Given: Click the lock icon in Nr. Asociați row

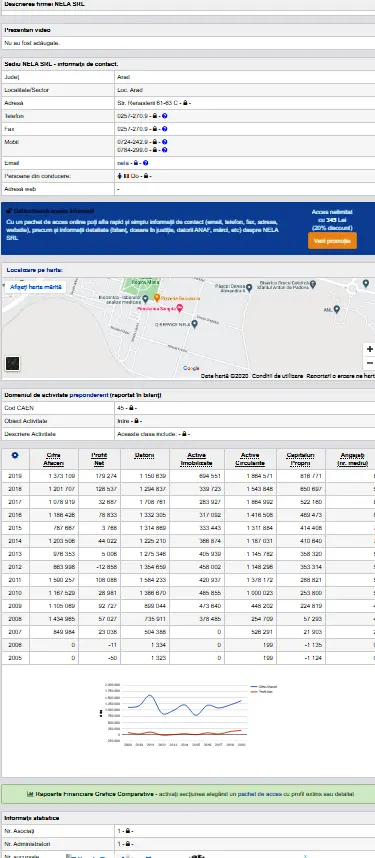Looking at the screenshot, I should tap(127, 831).
